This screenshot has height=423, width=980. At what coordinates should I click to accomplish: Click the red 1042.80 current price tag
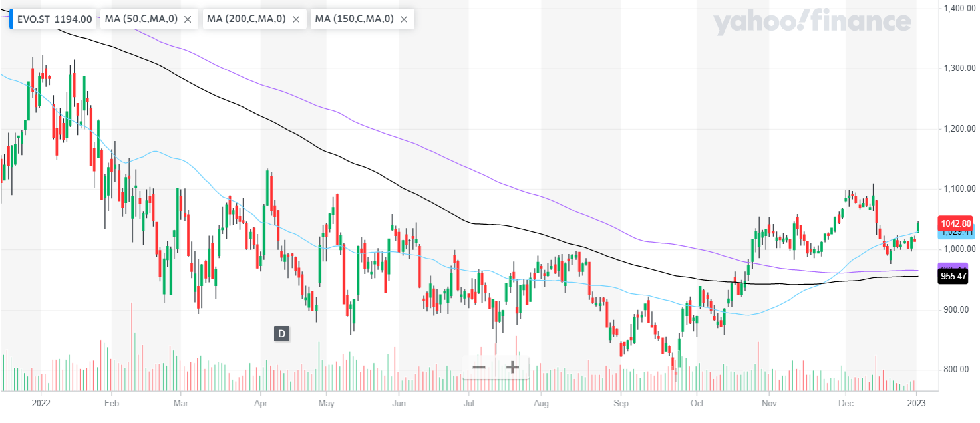pos(955,223)
